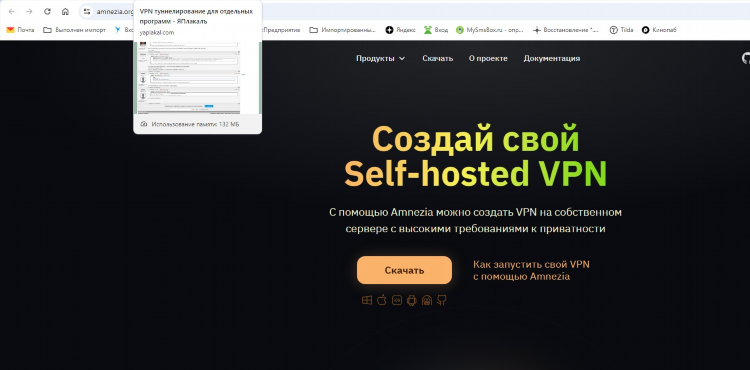Expand the Продукты menu
Screen dimensions: 750x370
[380, 58]
